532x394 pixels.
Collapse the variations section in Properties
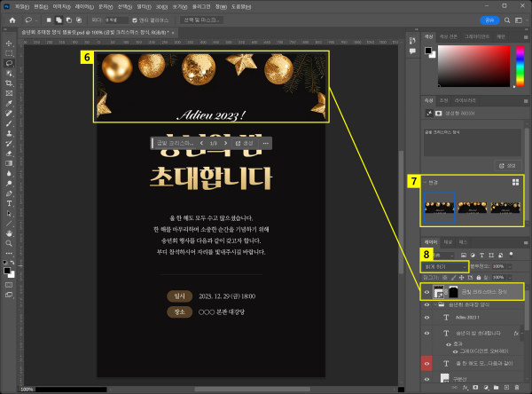425,181
